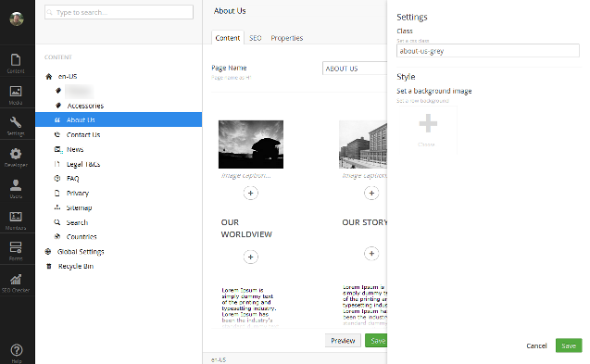590x364 pixels.
Task: Switch to the Properties tab
Action: [x=287, y=38]
